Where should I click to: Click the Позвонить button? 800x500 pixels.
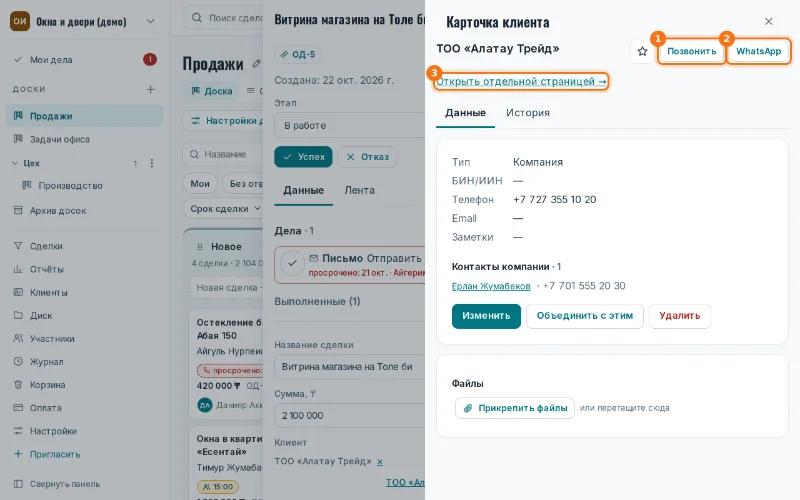691,51
